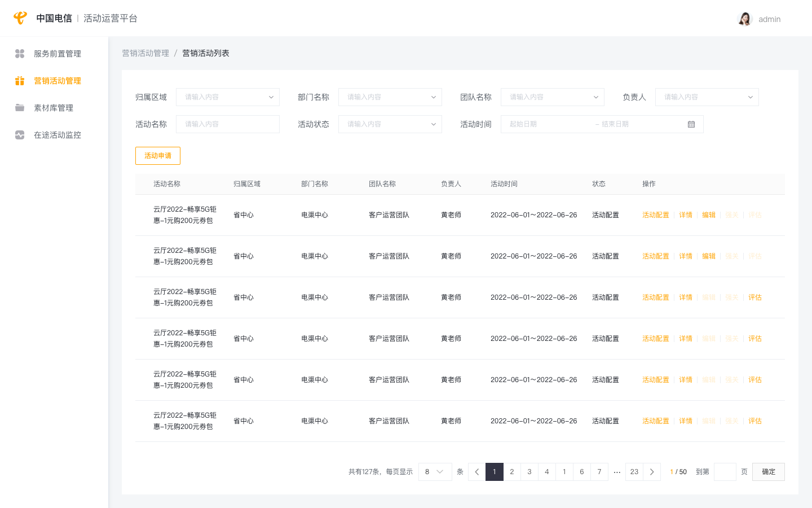Click the 操作 column header
The image size is (812, 508).
pos(649,184)
